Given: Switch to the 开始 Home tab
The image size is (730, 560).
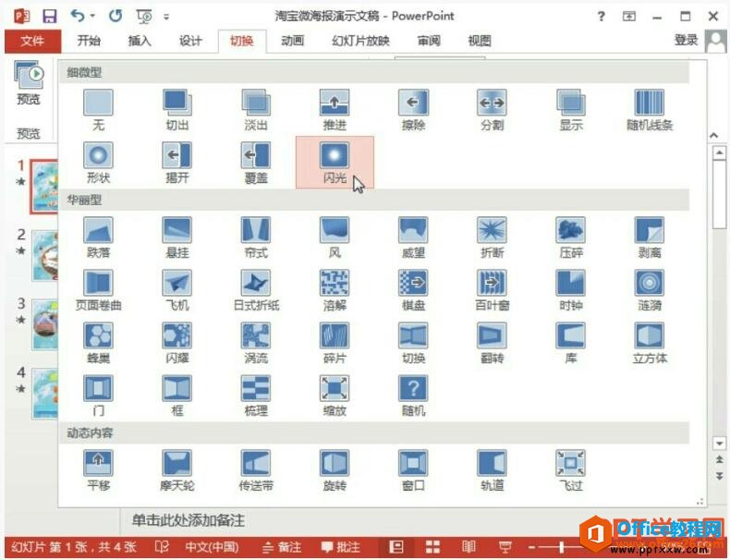Looking at the screenshot, I should [x=89, y=41].
